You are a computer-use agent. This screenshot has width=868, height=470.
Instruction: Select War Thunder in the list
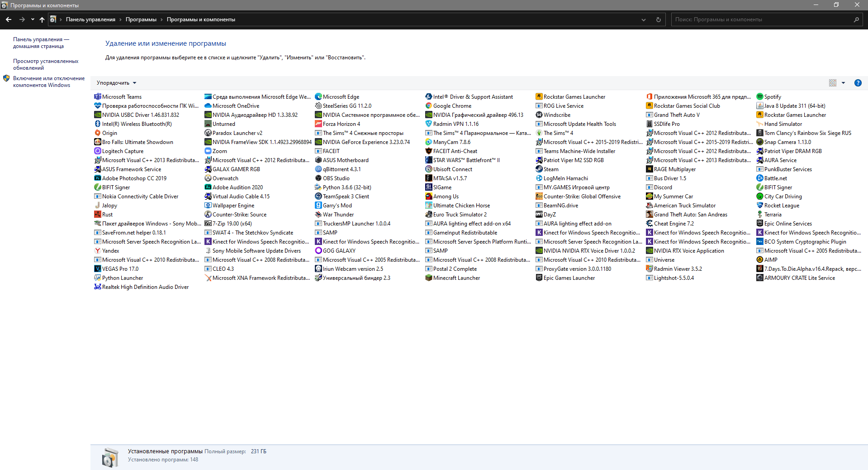334,214
